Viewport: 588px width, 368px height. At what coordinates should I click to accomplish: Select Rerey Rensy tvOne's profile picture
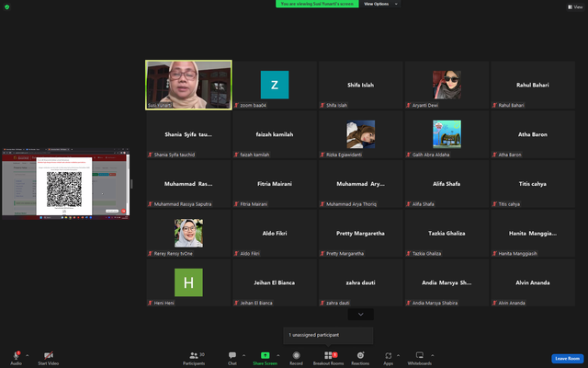[188, 233]
